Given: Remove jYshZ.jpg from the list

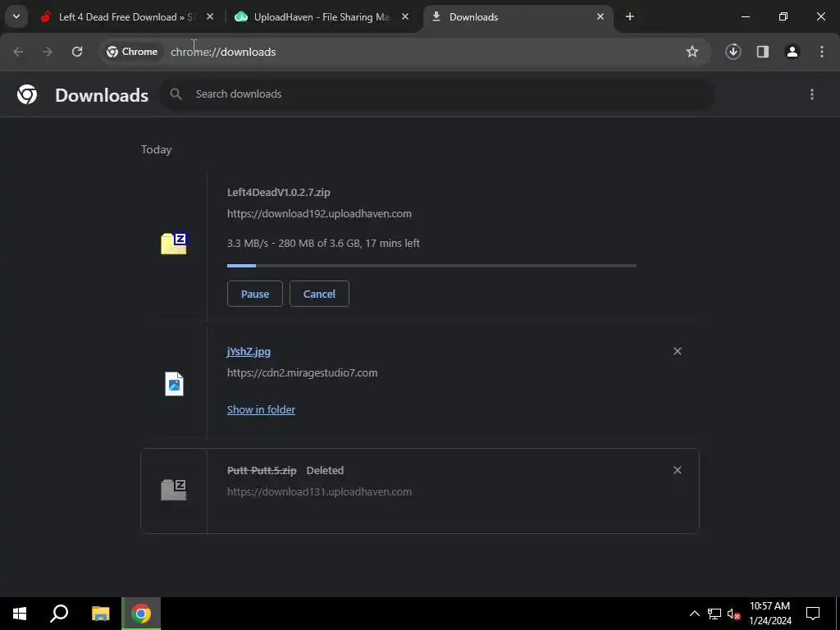Looking at the screenshot, I should (677, 351).
